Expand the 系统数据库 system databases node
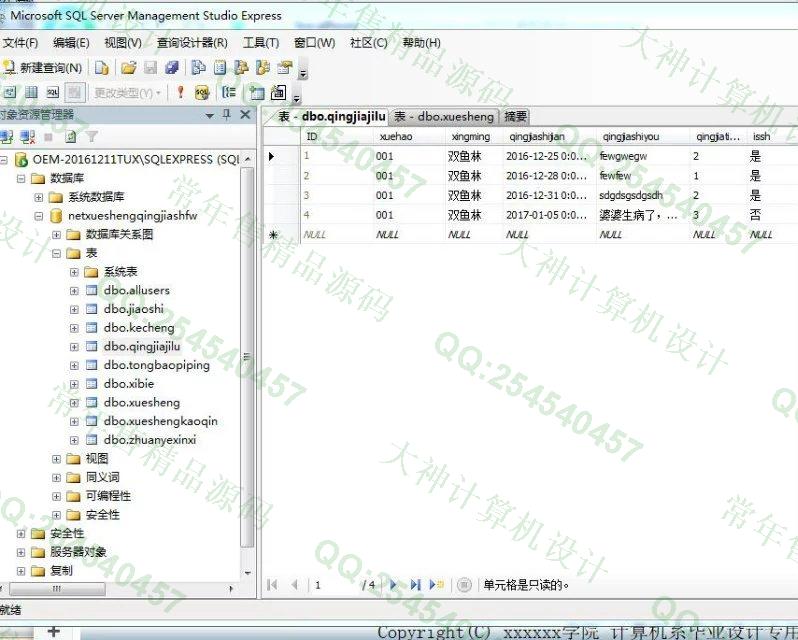The image size is (798, 640). point(39,197)
